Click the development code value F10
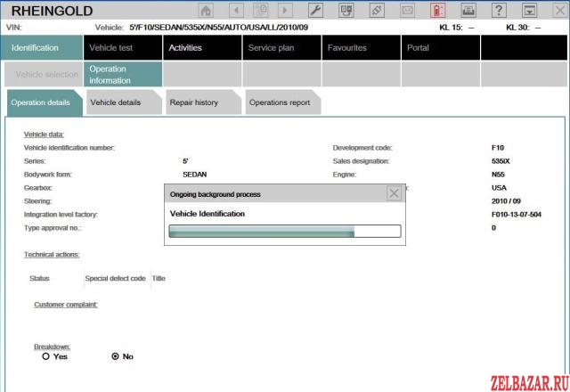The height and width of the screenshot is (392, 570). tap(498, 148)
